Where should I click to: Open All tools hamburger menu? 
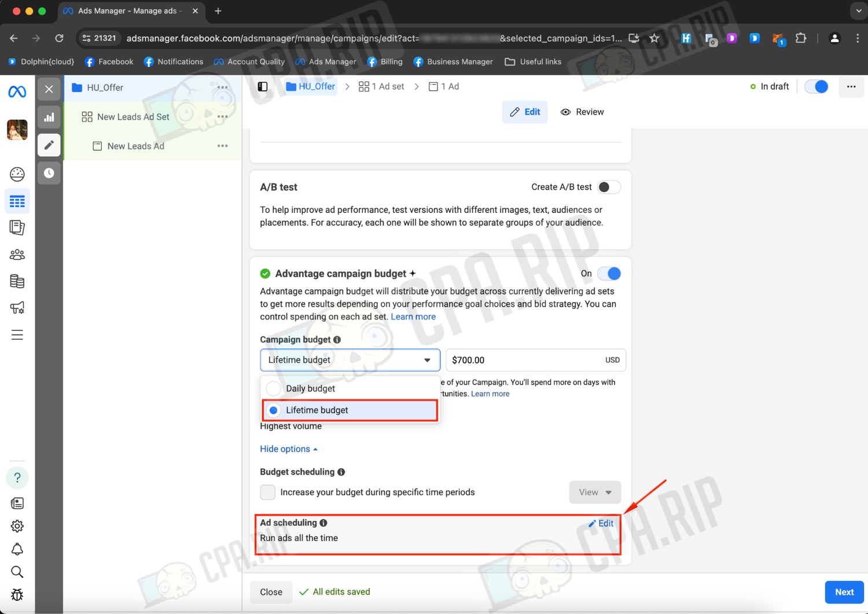coord(17,335)
